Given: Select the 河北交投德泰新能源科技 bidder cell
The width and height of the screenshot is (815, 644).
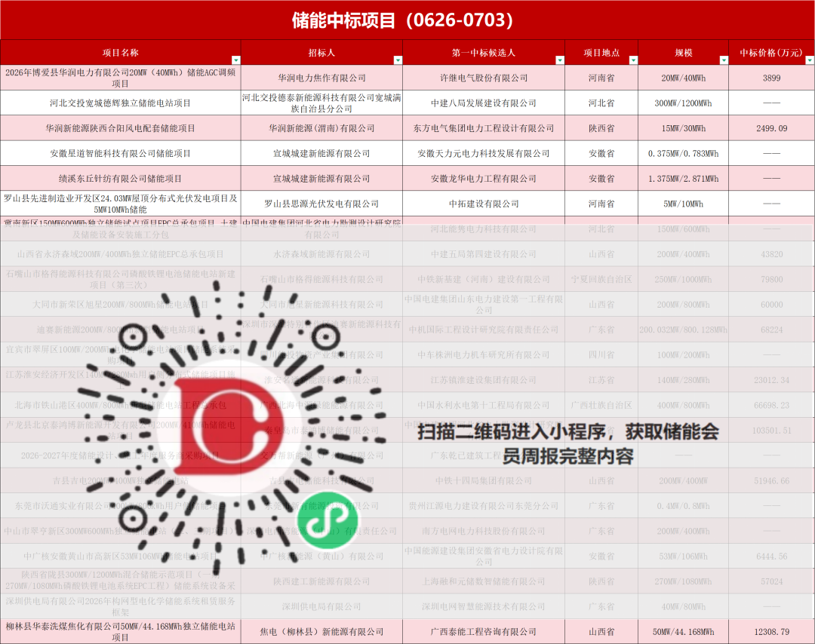Looking at the screenshot, I should tap(321, 103).
